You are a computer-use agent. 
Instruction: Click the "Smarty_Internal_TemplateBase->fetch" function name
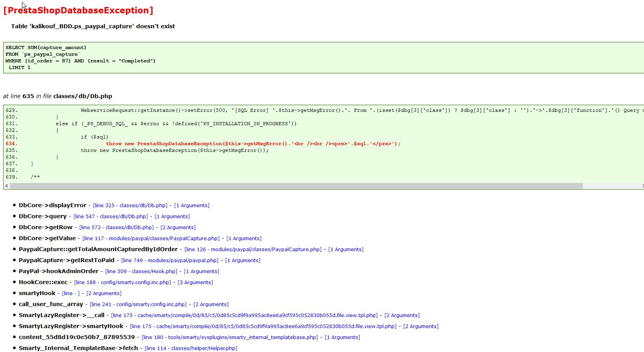78,348
